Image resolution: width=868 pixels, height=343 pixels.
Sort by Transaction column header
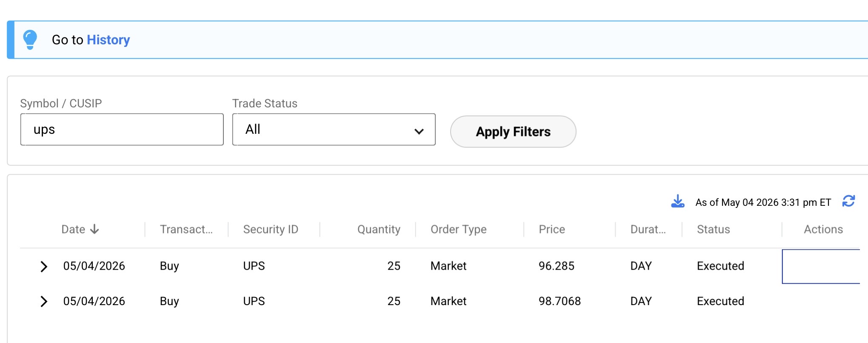tap(186, 229)
